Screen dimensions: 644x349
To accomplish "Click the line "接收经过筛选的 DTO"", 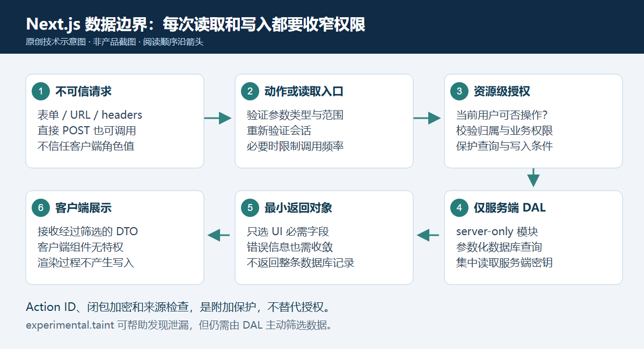I will [87, 231].
